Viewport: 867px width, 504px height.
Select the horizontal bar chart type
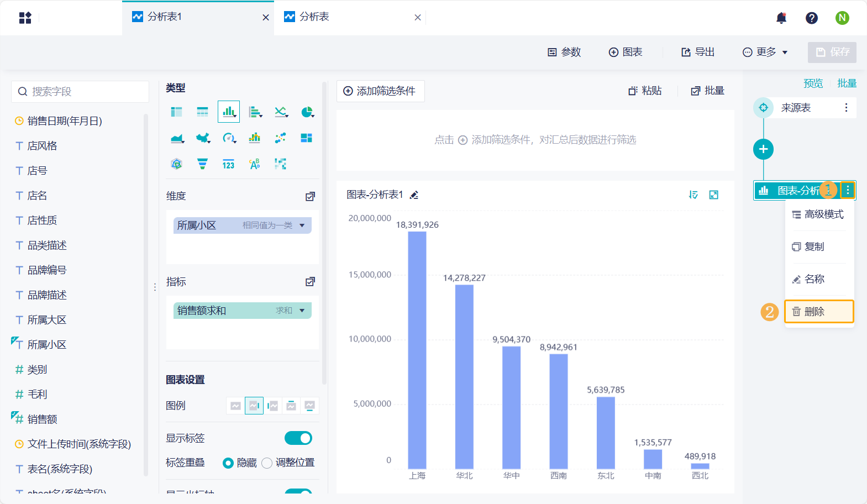tap(255, 112)
